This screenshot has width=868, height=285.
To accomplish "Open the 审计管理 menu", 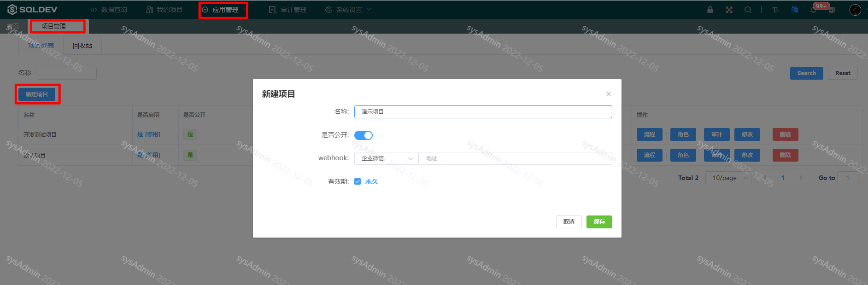I will (287, 10).
